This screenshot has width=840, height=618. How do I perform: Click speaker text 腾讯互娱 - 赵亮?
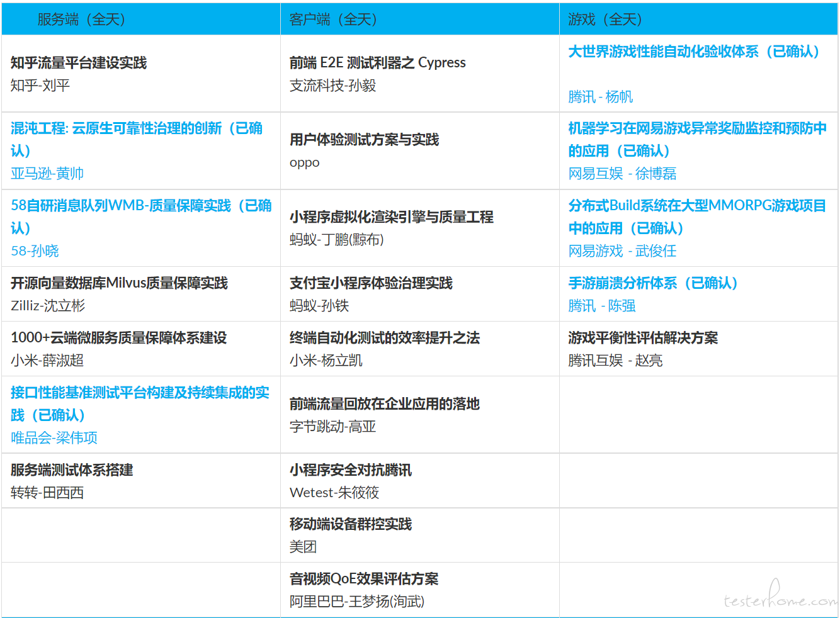[616, 361]
